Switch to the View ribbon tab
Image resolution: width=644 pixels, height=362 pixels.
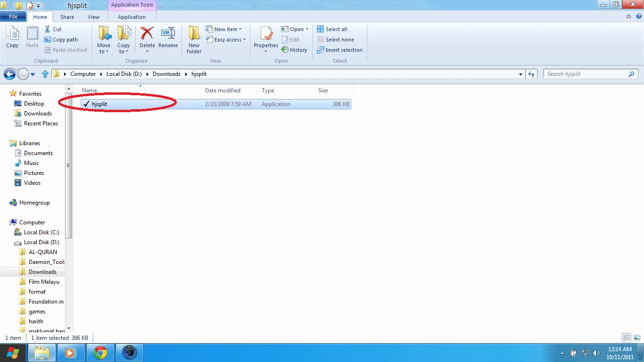point(93,17)
